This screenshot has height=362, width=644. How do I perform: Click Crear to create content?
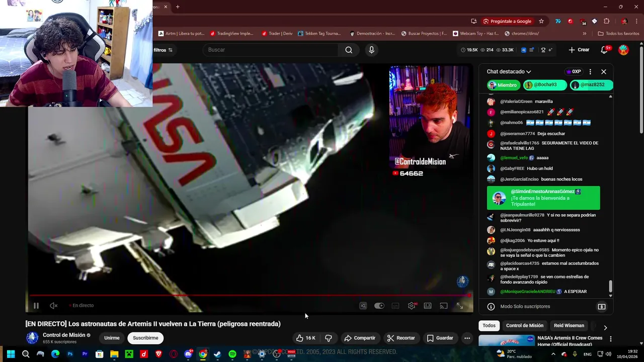click(x=579, y=50)
